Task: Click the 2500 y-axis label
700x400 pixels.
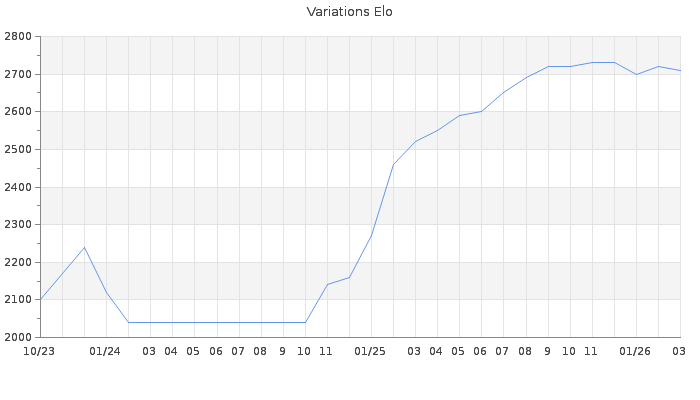Action: pos(17,150)
